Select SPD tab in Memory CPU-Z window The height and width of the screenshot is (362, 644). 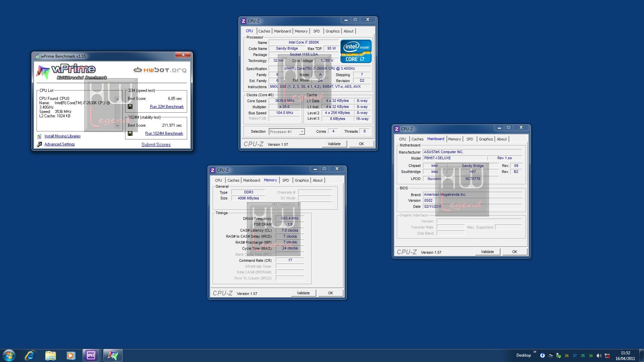(285, 180)
